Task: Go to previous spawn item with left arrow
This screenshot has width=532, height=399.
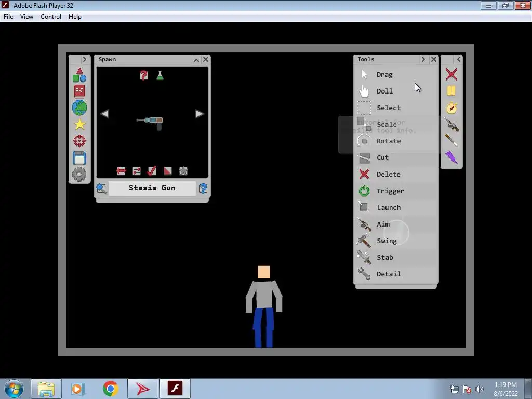Action: pyautogui.click(x=105, y=114)
